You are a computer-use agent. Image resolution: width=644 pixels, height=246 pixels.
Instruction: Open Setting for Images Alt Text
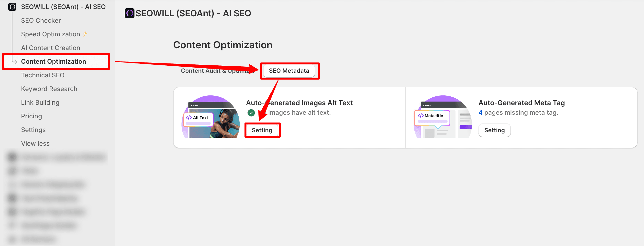click(262, 130)
